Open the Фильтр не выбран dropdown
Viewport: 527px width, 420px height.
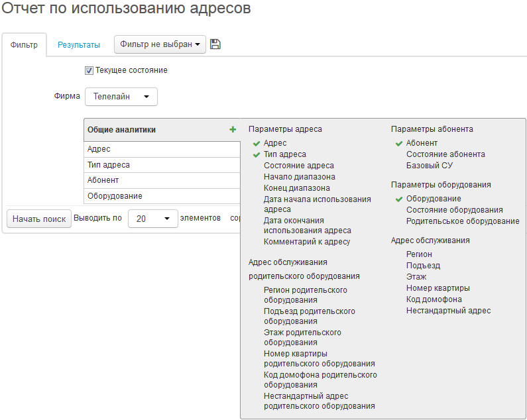[160, 44]
